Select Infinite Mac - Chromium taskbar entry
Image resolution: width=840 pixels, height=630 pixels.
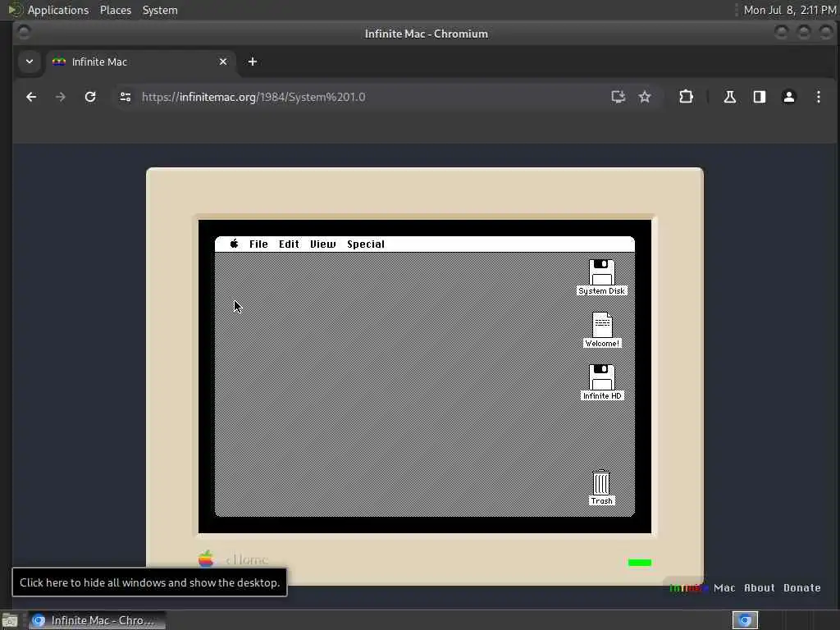97,620
